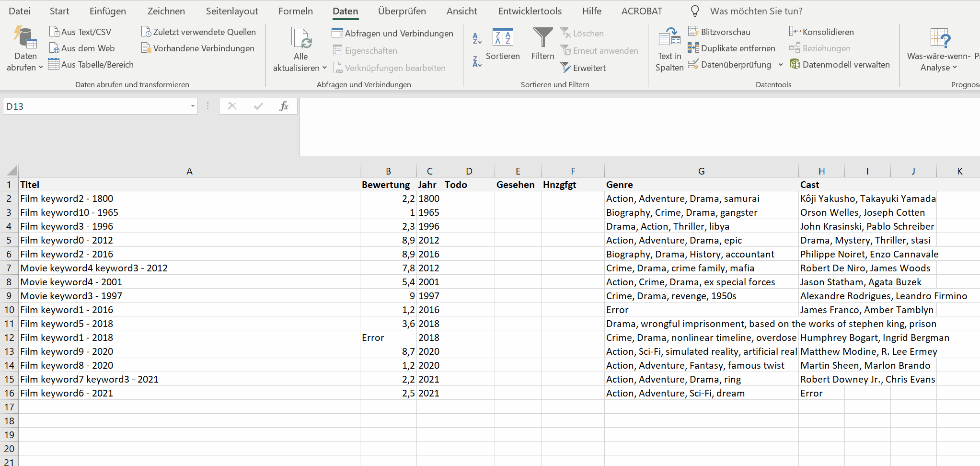Click the confirm checkmark in formula bar
The image size is (980, 466).
point(258,106)
